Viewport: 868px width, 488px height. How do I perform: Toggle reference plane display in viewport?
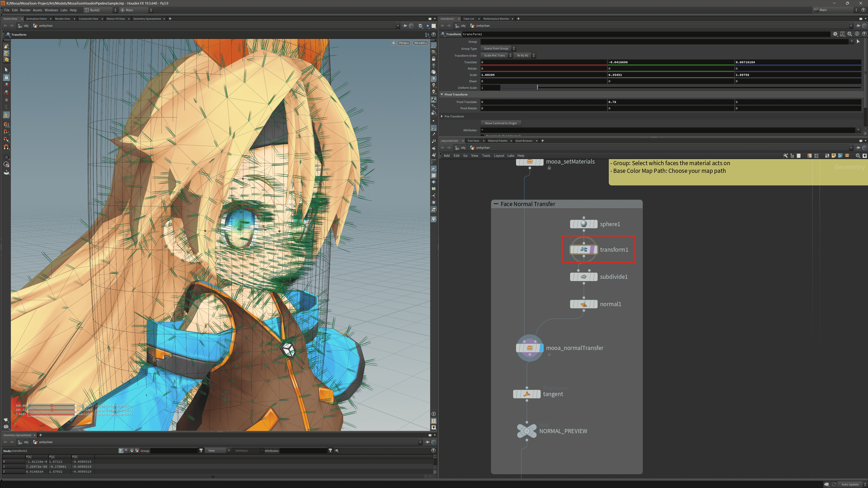click(x=434, y=46)
